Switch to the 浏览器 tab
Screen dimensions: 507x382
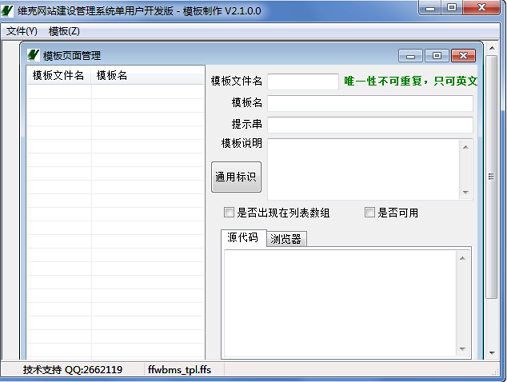coord(286,239)
